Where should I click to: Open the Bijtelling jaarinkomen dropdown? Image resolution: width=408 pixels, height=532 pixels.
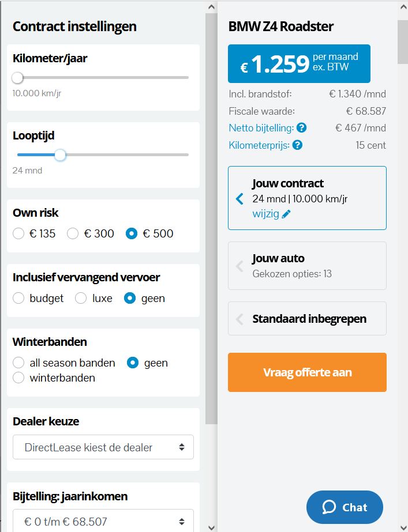coord(103,522)
